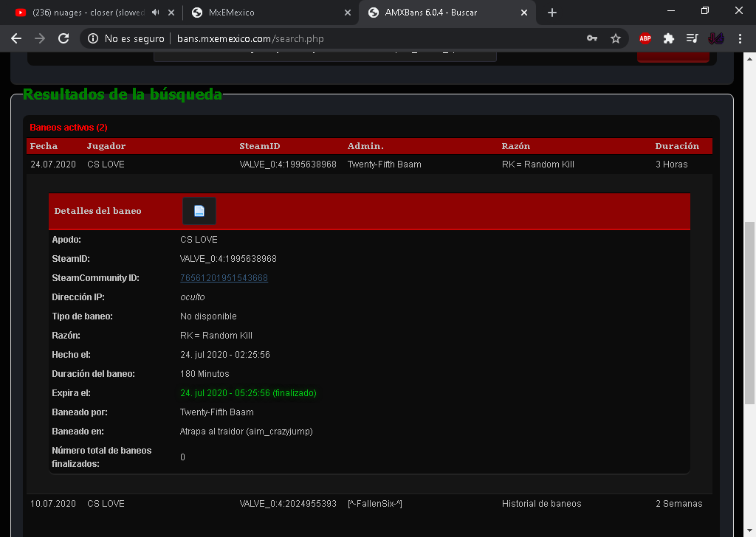Open the ban details document icon
Viewport: 756px width, 537px height.
coord(199,211)
